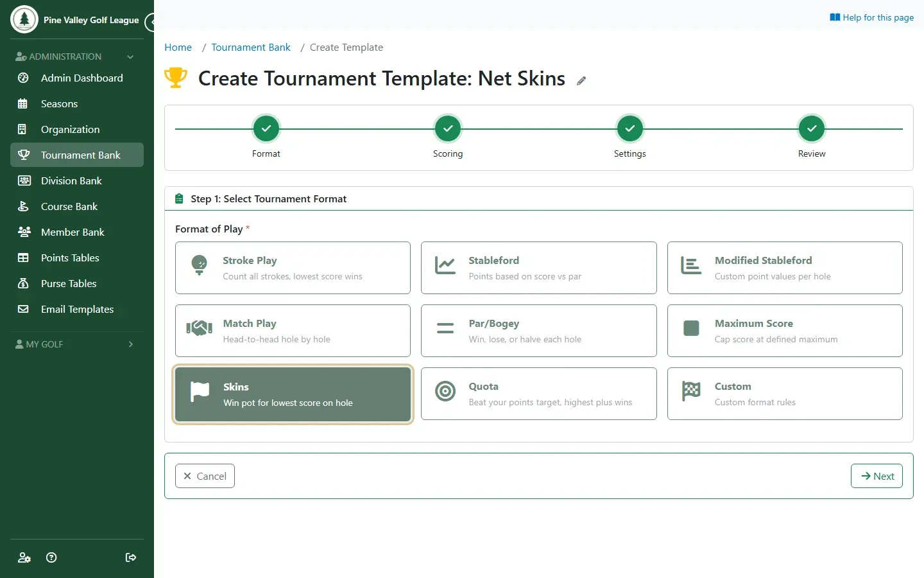The height and width of the screenshot is (578, 924).
Task: Click the pencil icon to edit template name
Action: pyautogui.click(x=581, y=80)
